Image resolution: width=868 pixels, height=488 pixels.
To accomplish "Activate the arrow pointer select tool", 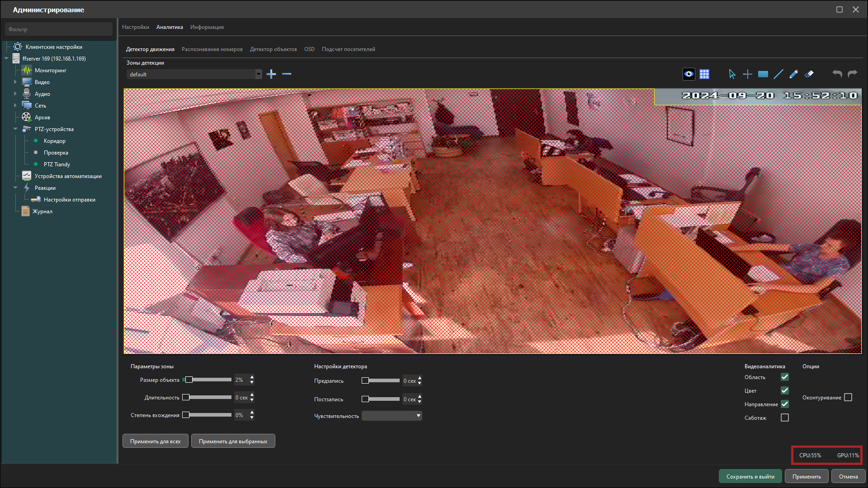I will tap(732, 74).
